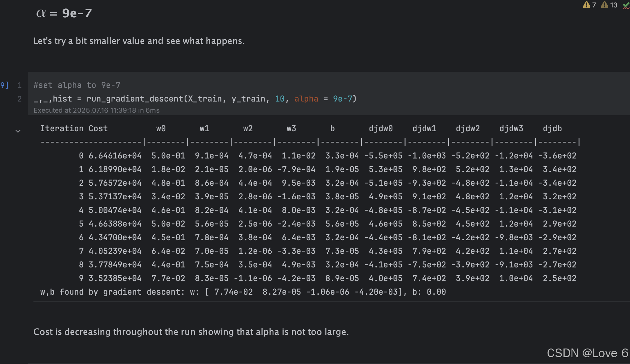
Task: Collapse the cell output with the chevron
Action: 18,131
